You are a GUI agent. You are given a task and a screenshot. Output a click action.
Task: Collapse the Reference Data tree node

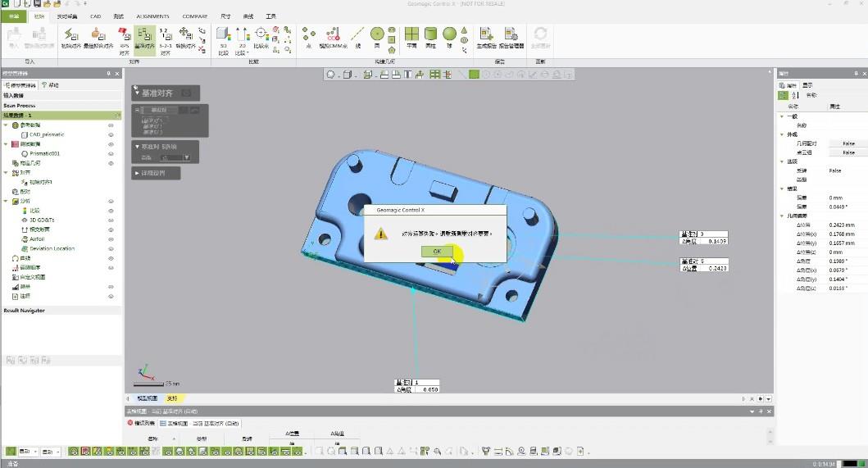(6, 125)
